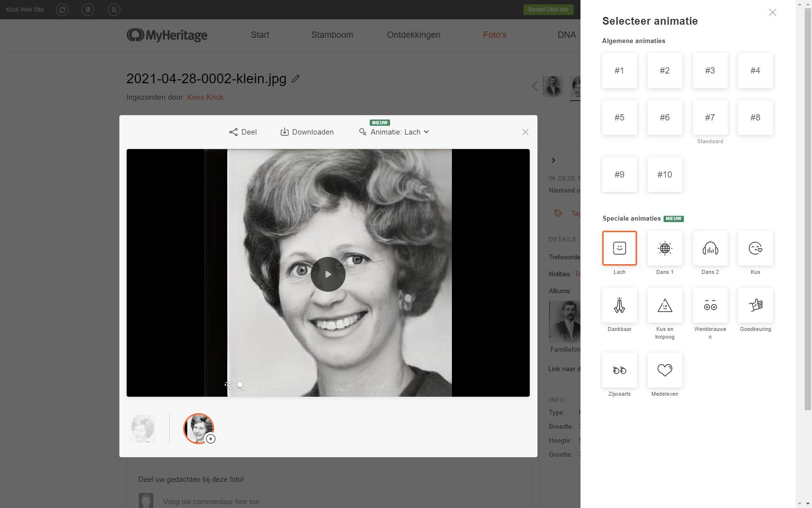Click the tools icon in the top bar
Viewport: 812px width, 508px height.
114,10
